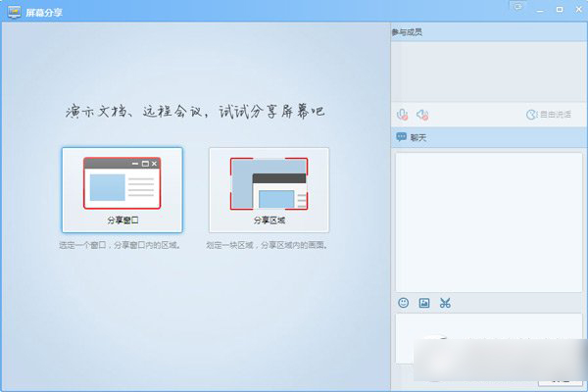
Task: Close the 屏幕分享 window
Action: (x=578, y=10)
